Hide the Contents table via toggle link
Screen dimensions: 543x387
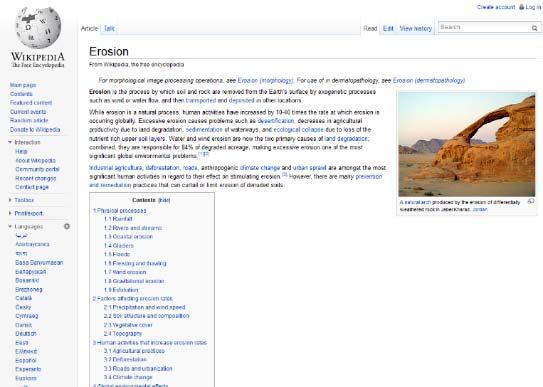[164, 200]
